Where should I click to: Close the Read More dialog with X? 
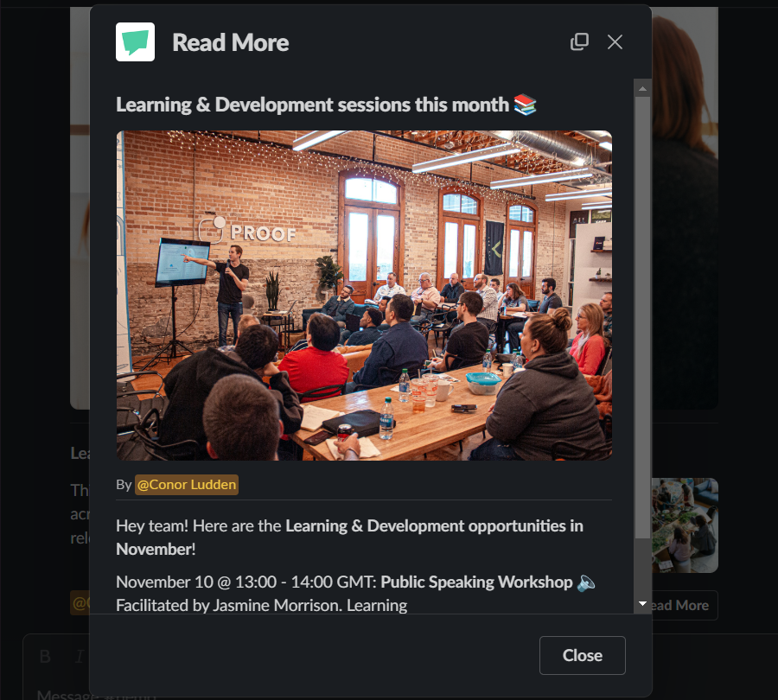615,42
